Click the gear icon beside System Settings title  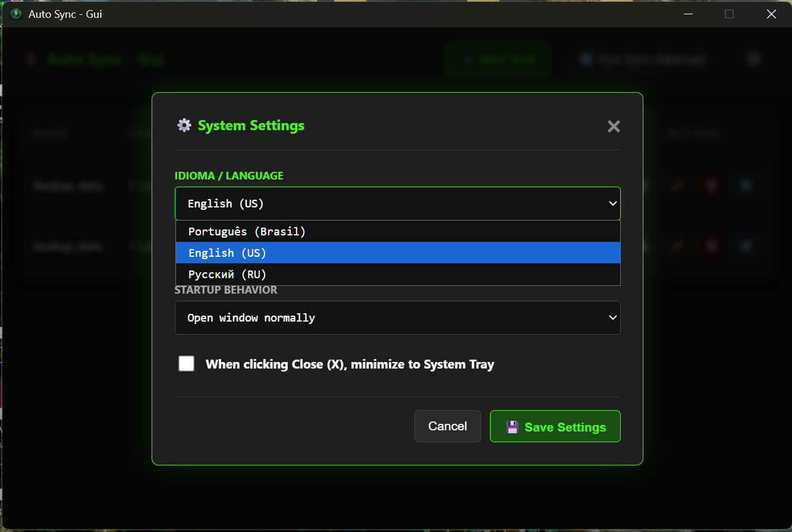(x=184, y=125)
